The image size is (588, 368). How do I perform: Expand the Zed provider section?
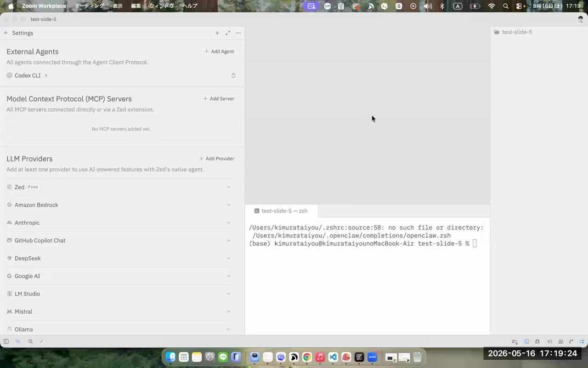tap(121, 187)
